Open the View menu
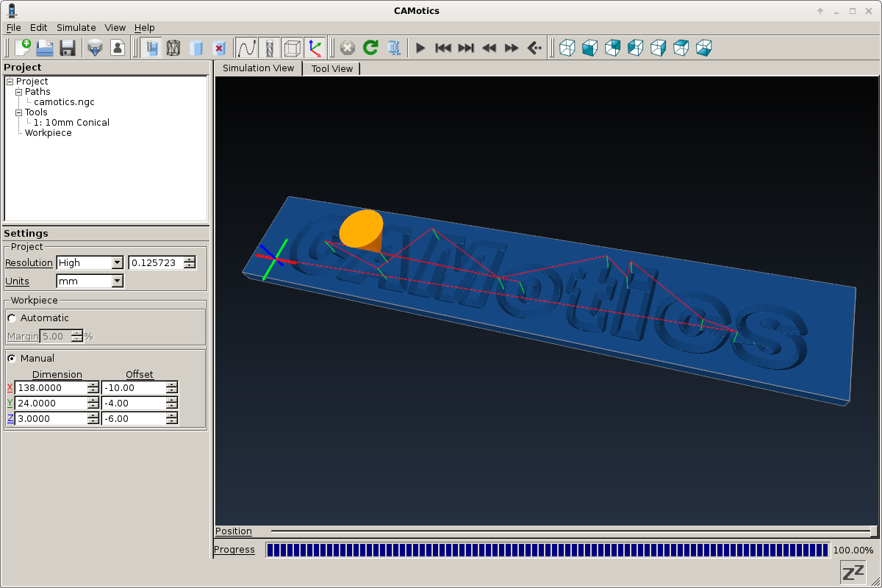Screen dimensions: 882x588 click(x=115, y=27)
